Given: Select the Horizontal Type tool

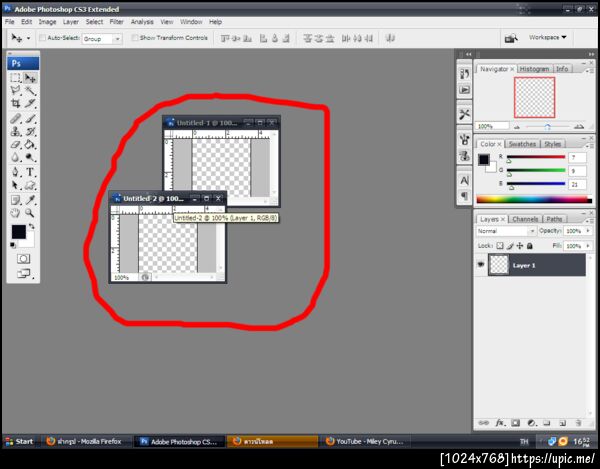Looking at the screenshot, I should [30, 172].
